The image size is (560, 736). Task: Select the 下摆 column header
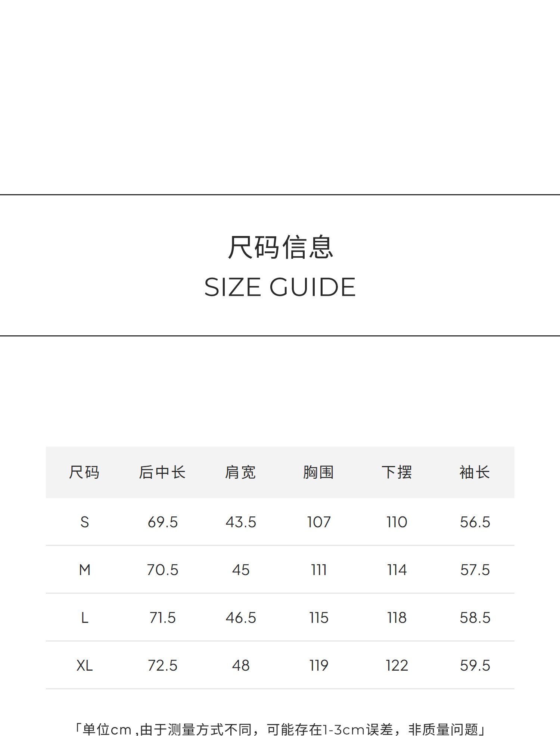tap(397, 472)
